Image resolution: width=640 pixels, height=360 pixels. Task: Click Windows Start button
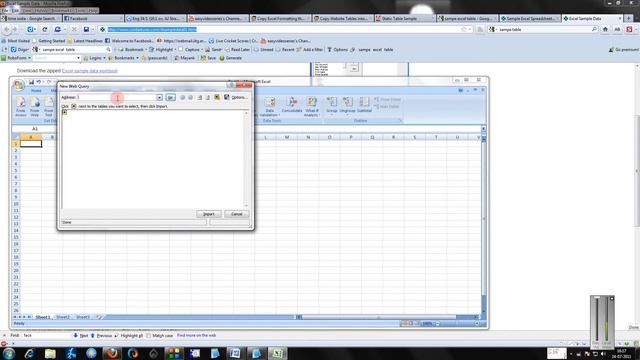tap(8, 353)
